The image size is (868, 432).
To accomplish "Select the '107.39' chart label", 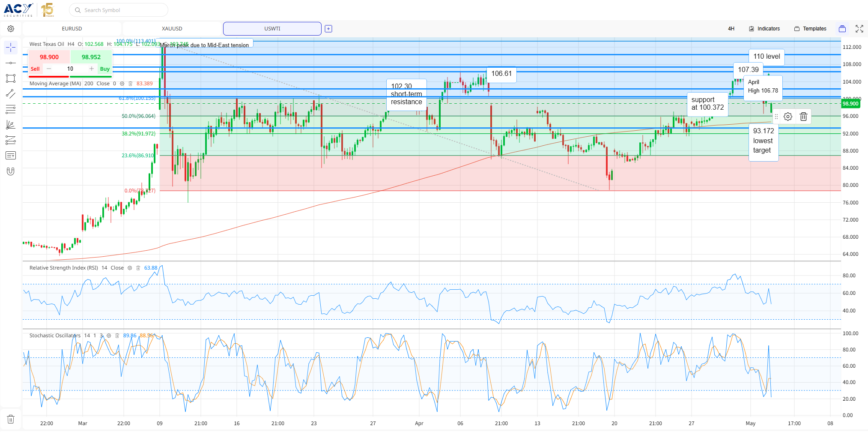I will (748, 69).
